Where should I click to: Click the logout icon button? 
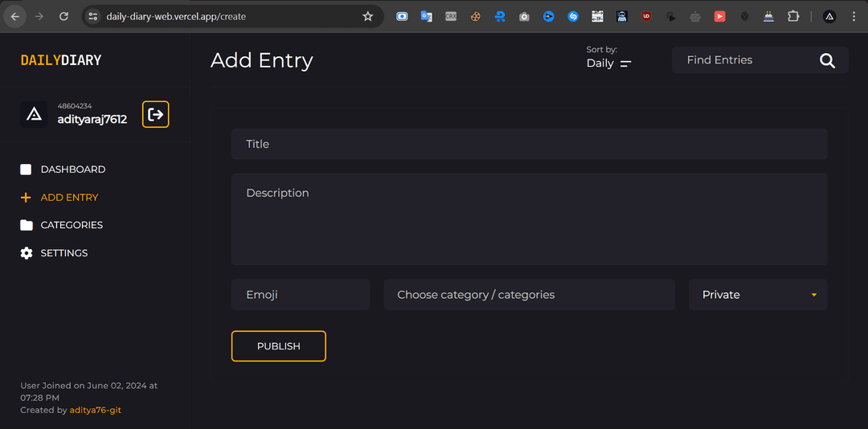pos(156,115)
